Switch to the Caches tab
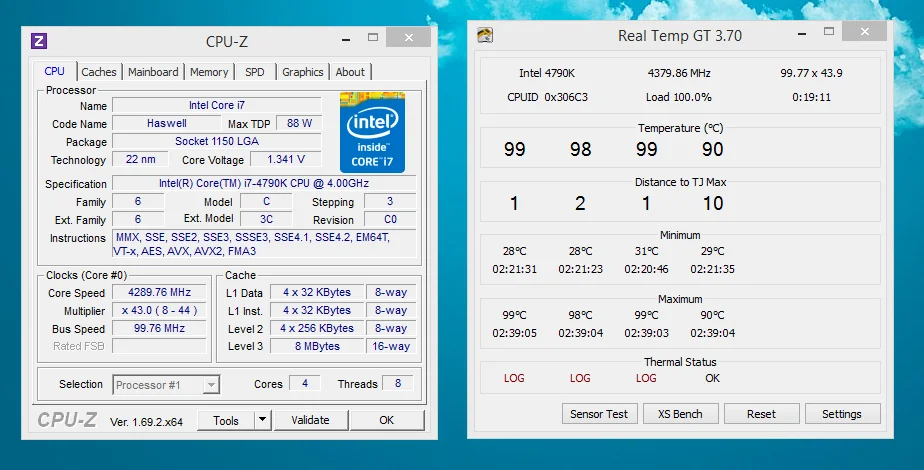Viewport: 924px width, 470px height. [98, 72]
